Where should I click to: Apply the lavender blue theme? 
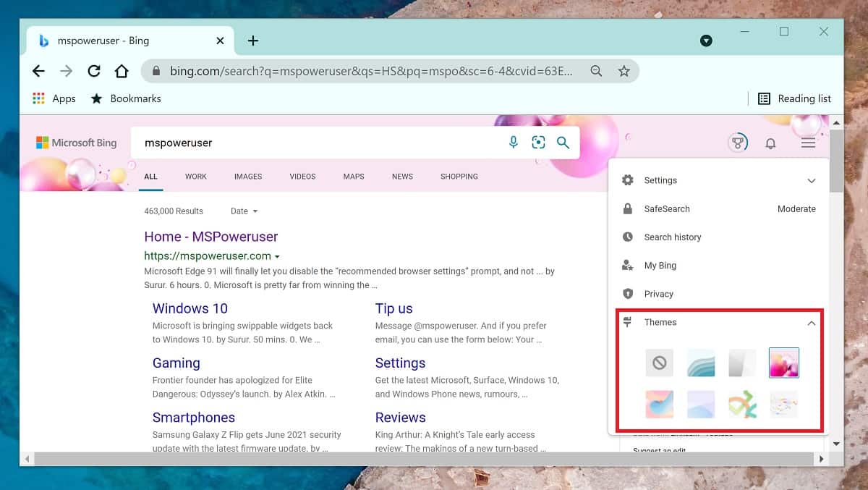[701, 405]
